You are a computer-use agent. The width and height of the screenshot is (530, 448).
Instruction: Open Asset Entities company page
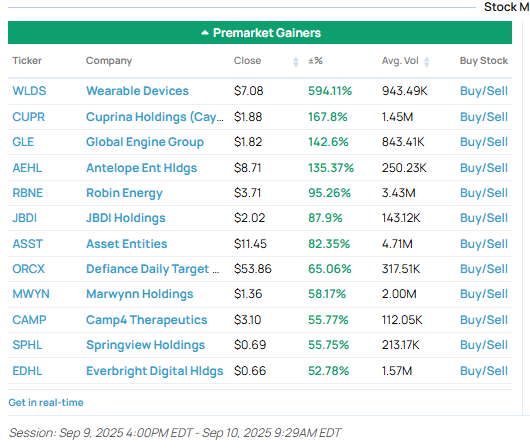tap(126, 244)
